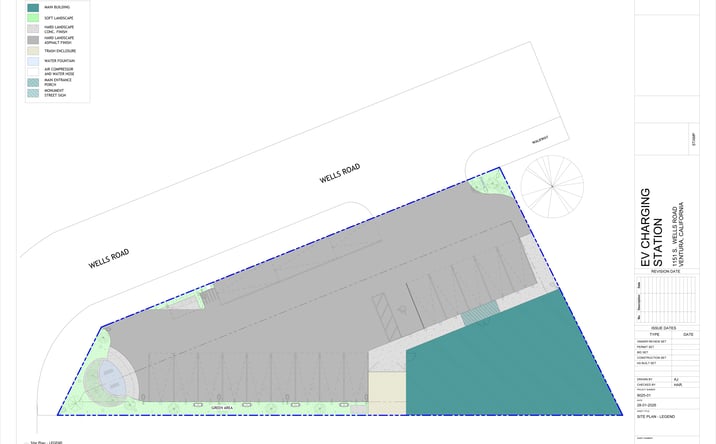
Task: Click the Water Fountain legend swatch
Action: tap(33, 61)
